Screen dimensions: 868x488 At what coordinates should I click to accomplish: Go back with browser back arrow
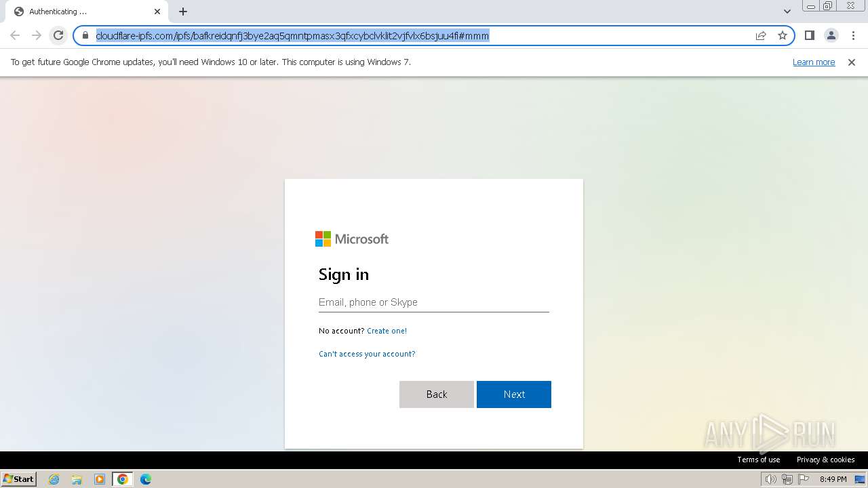15,35
